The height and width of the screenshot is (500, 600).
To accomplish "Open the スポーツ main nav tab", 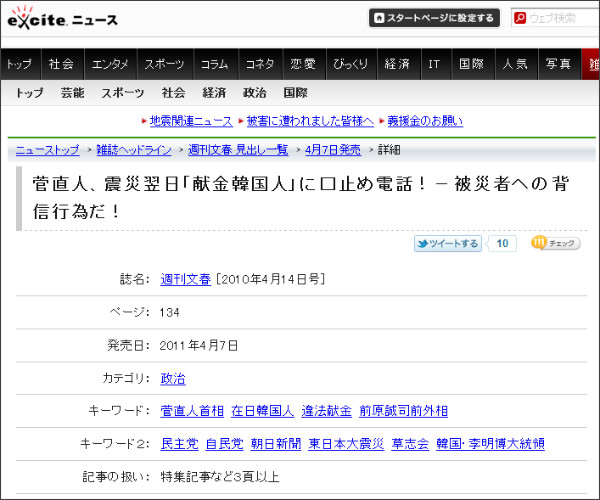I will coord(165,64).
